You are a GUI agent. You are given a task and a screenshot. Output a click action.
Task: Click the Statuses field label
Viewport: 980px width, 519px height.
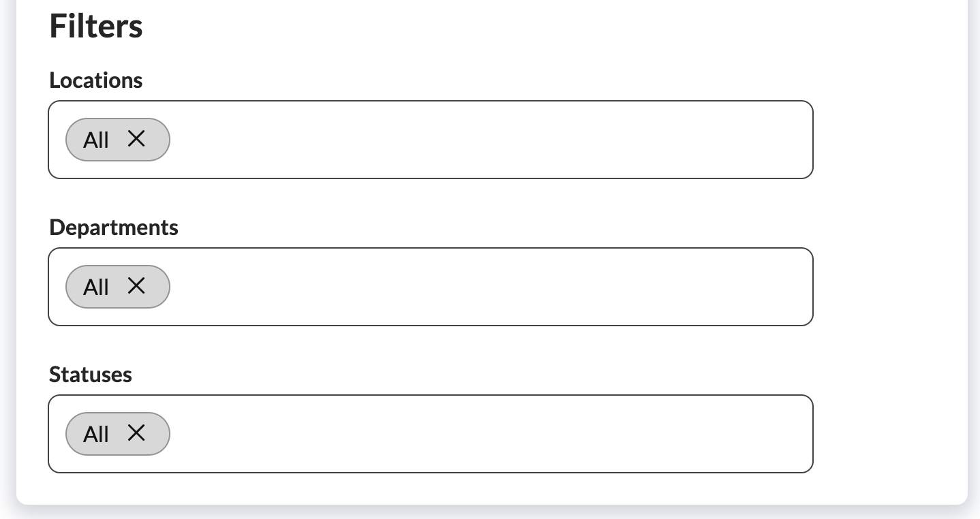pos(90,375)
